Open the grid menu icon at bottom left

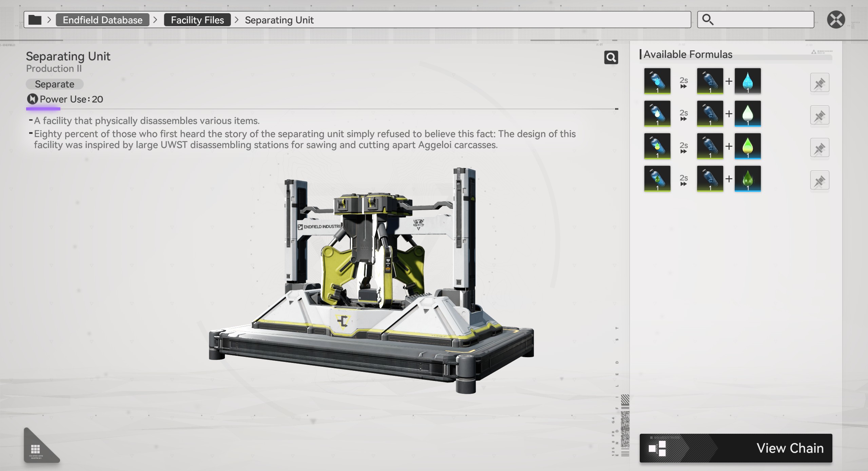pyautogui.click(x=36, y=449)
